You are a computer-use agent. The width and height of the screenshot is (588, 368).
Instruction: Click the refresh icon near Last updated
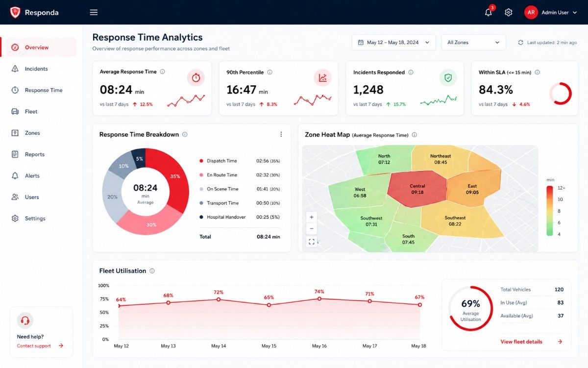pos(521,43)
